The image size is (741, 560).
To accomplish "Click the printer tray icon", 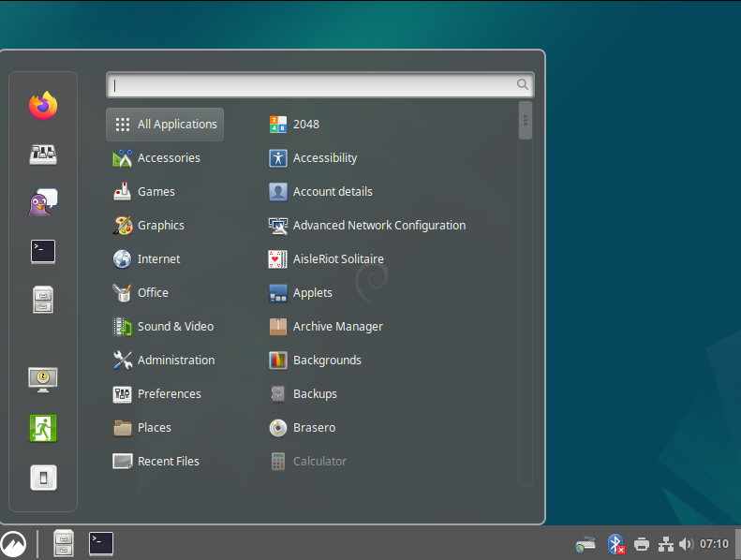I will 642,544.
